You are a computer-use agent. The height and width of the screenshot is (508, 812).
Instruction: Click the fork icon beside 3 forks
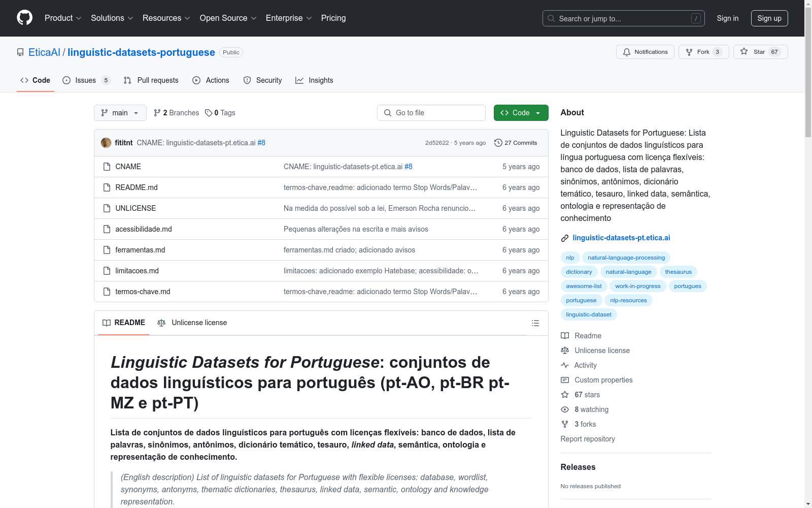point(565,424)
